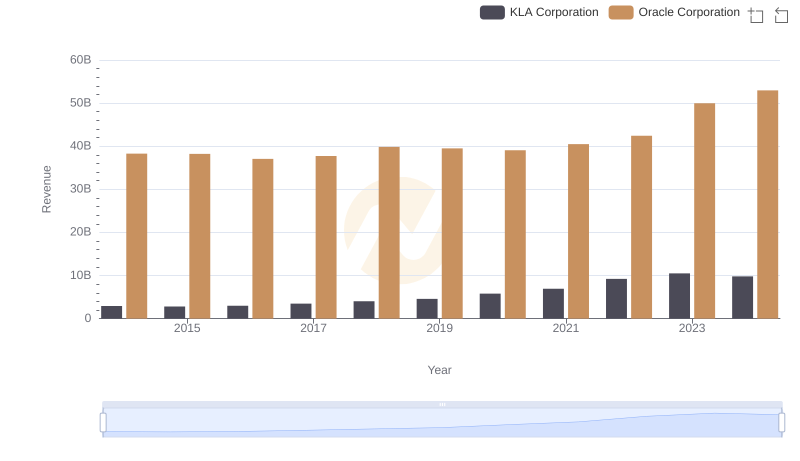800x461 pixels.
Task: Click the Oracle bar for 2014
Action: [x=137, y=236]
